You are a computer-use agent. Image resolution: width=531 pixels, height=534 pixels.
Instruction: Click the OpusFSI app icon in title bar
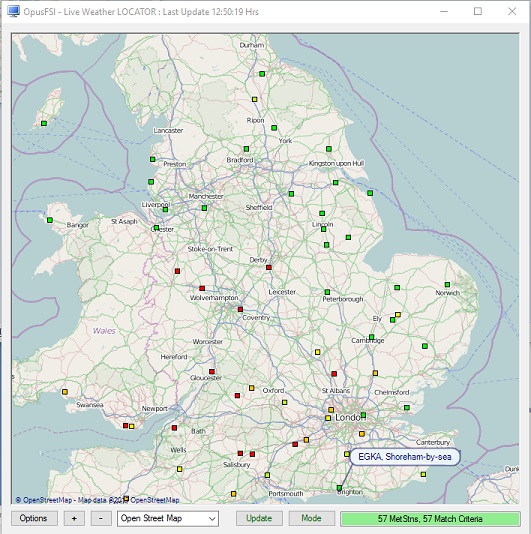(x=14, y=11)
